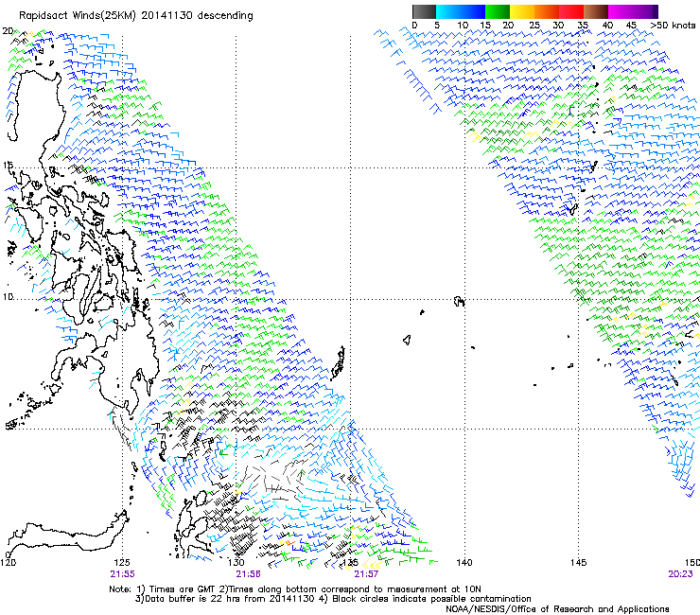Screen dimensions: 700x615
Task: Click the yellow 20-25 knots legend segment
Action: pyautogui.click(x=522, y=11)
